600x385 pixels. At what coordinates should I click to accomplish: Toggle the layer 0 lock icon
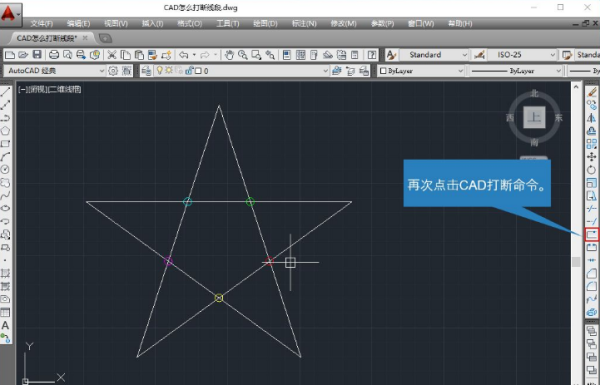click(x=189, y=70)
